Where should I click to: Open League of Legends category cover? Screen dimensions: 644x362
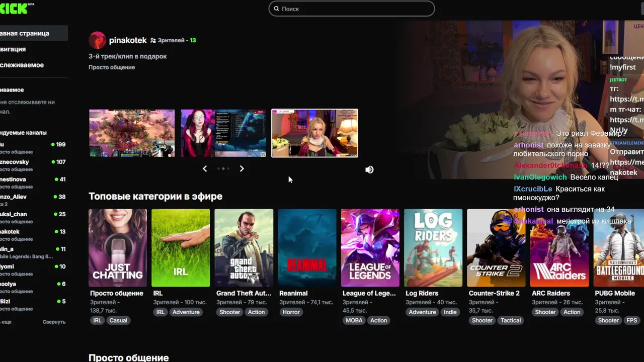tap(370, 248)
